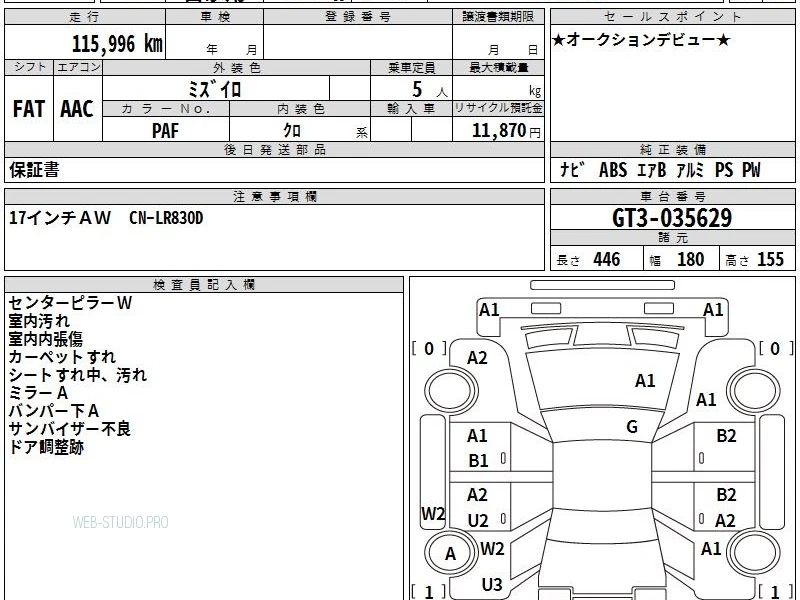Click inspector note カーペットすれ

click(62, 357)
